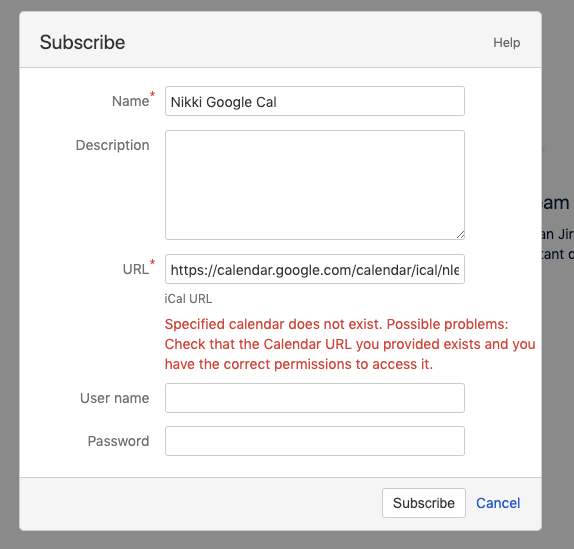The height and width of the screenshot is (549, 574).
Task: Click the Password input field
Action: pos(315,441)
